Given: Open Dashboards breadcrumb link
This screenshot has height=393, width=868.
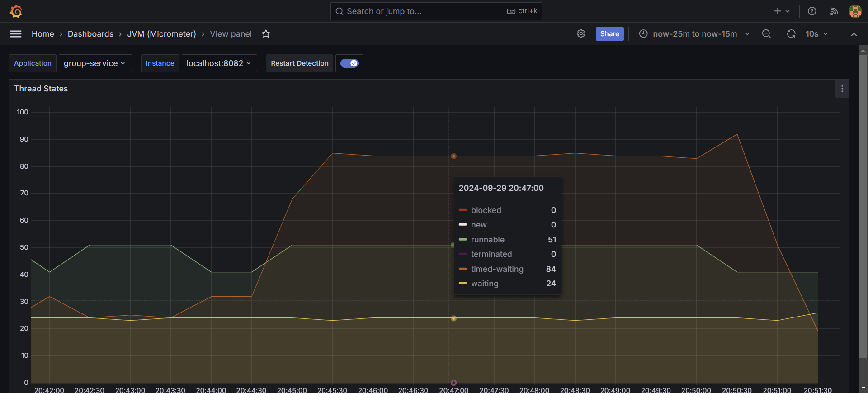Looking at the screenshot, I should (90, 34).
